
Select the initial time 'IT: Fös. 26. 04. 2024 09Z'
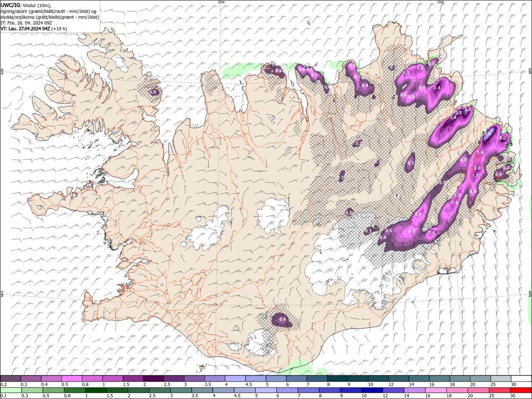26,23
